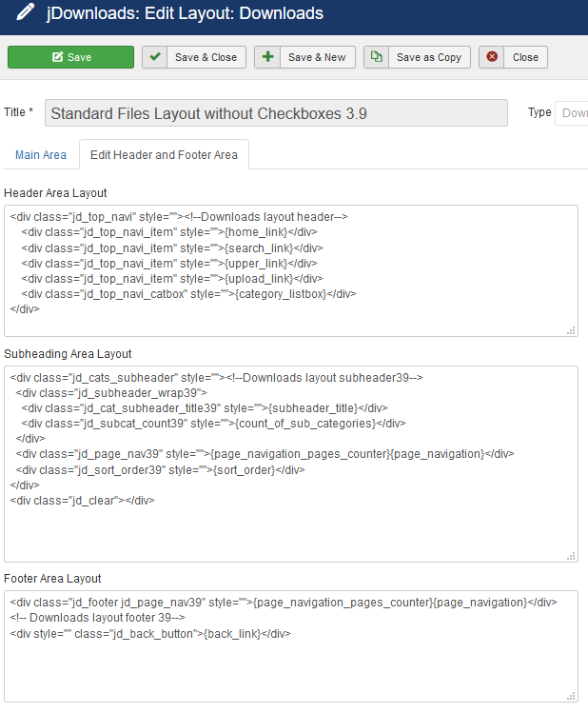Click the jd_page_nav39 line in subheading code
The width and height of the screenshot is (588, 713).
point(265,454)
